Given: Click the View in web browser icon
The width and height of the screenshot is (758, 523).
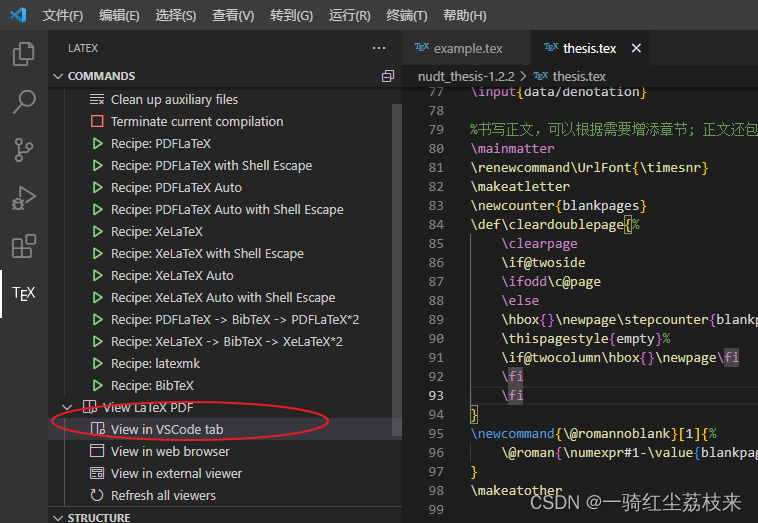Looking at the screenshot, I should pyautogui.click(x=97, y=451).
